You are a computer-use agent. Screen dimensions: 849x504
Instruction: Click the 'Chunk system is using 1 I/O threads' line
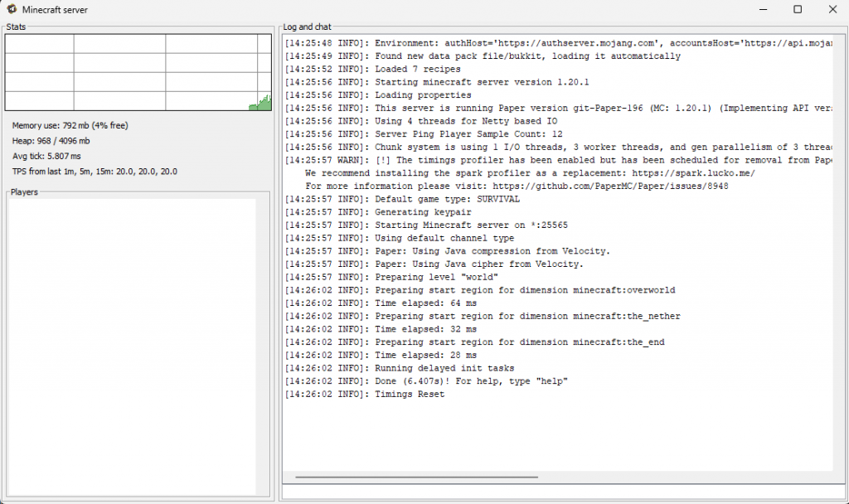tap(559, 148)
